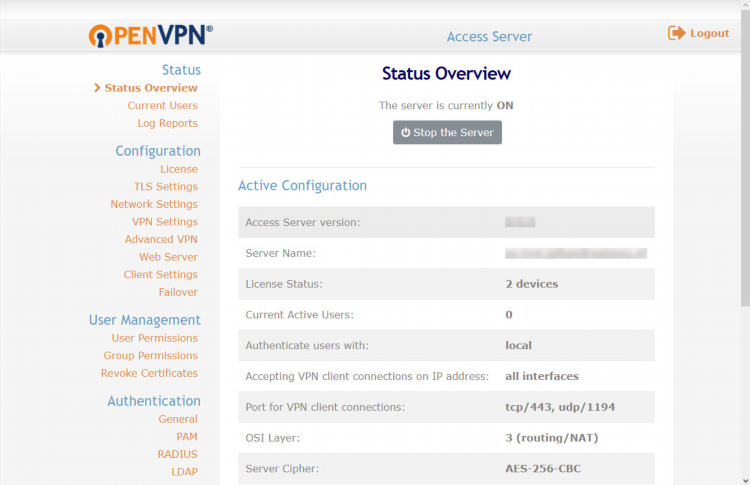Click the Access Server header text

489,37
